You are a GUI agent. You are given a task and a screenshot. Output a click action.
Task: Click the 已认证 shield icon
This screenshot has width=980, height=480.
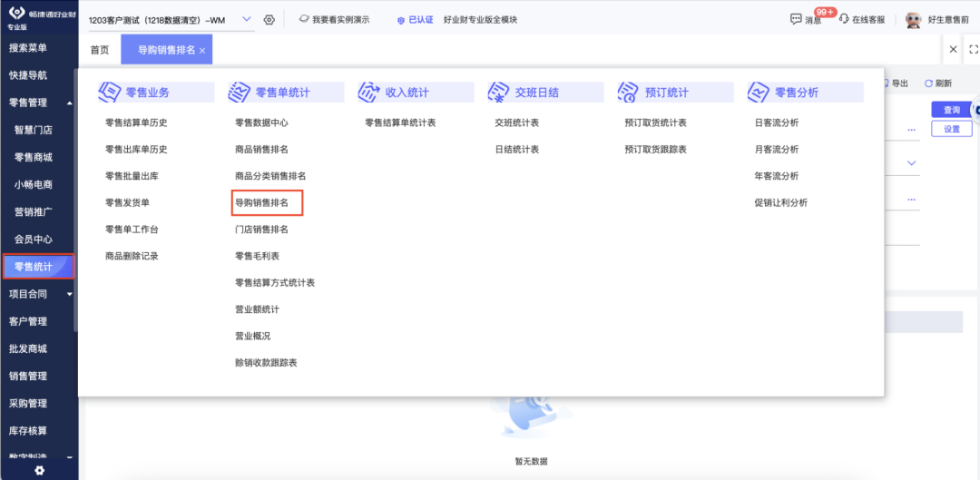[401, 20]
